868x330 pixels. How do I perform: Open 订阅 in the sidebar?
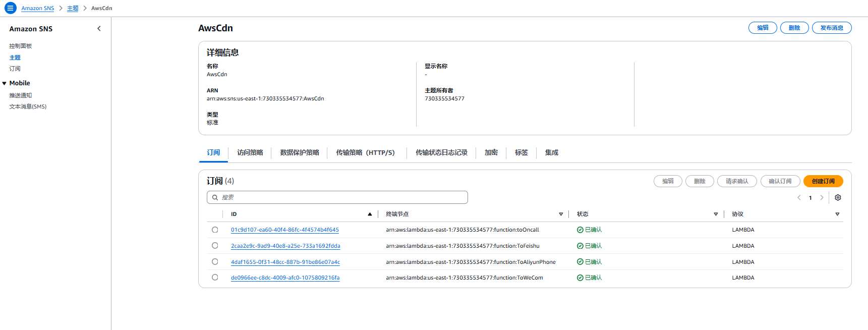pyautogui.click(x=15, y=69)
